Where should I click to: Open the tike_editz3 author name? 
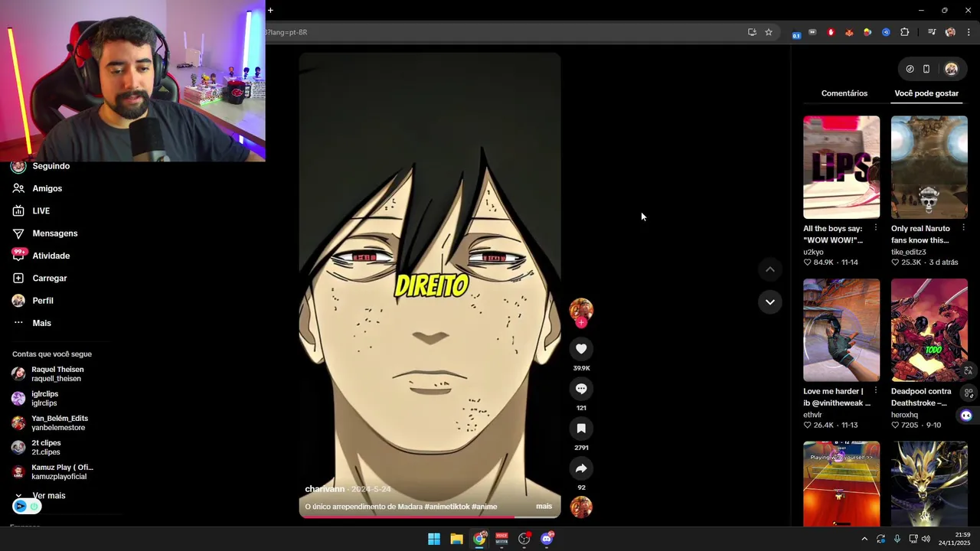click(909, 252)
